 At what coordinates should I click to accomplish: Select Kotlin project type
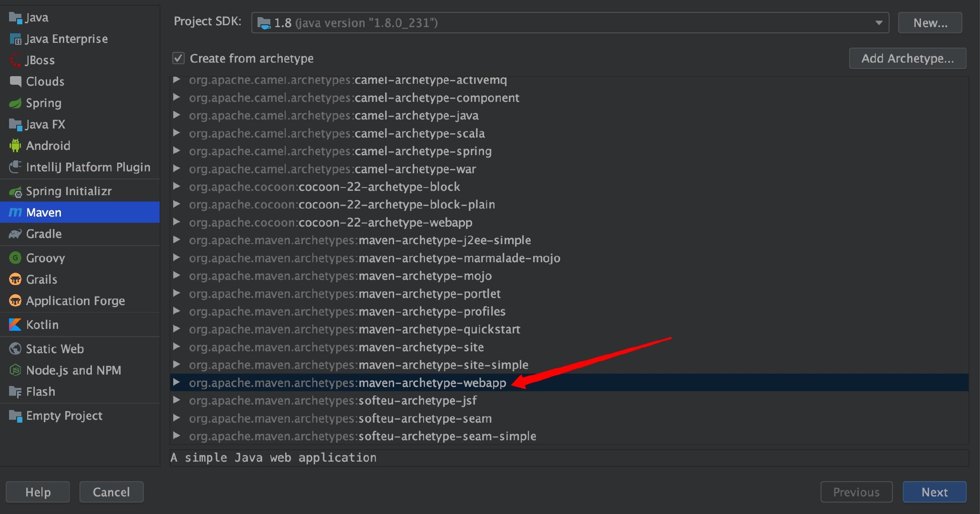click(x=79, y=325)
